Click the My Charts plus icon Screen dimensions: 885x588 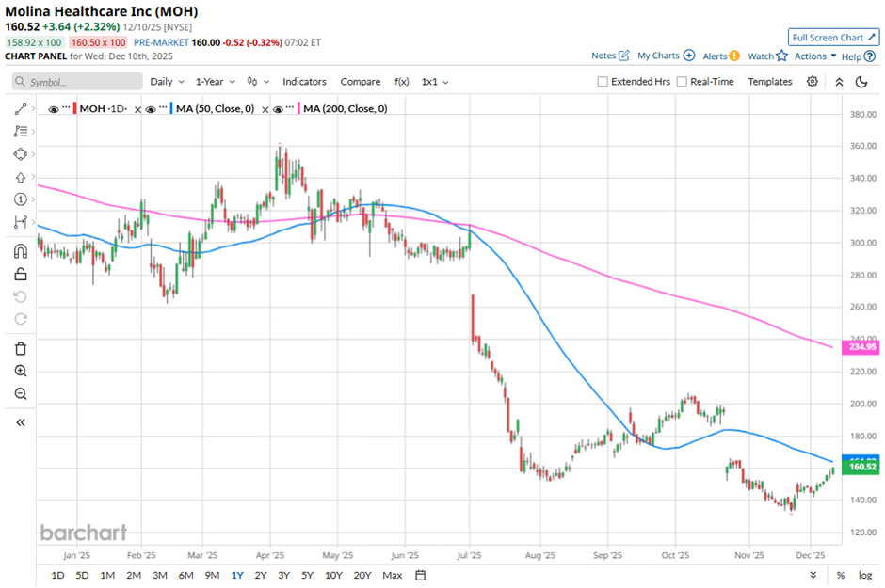[x=688, y=56]
